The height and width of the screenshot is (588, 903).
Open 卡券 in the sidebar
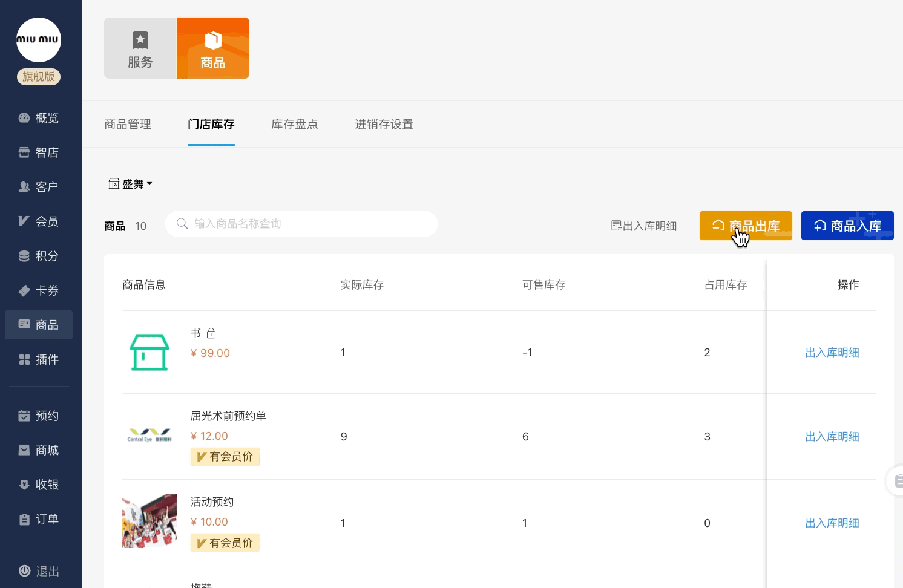click(39, 290)
